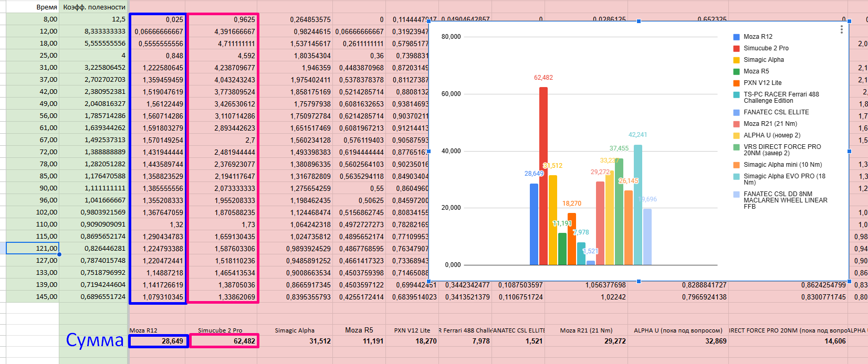Image resolution: width=868 pixels, height=364 pixels.
Task: Select the coefficient cell 12,5
Action: pyautogui.click(x=93, y=19)
